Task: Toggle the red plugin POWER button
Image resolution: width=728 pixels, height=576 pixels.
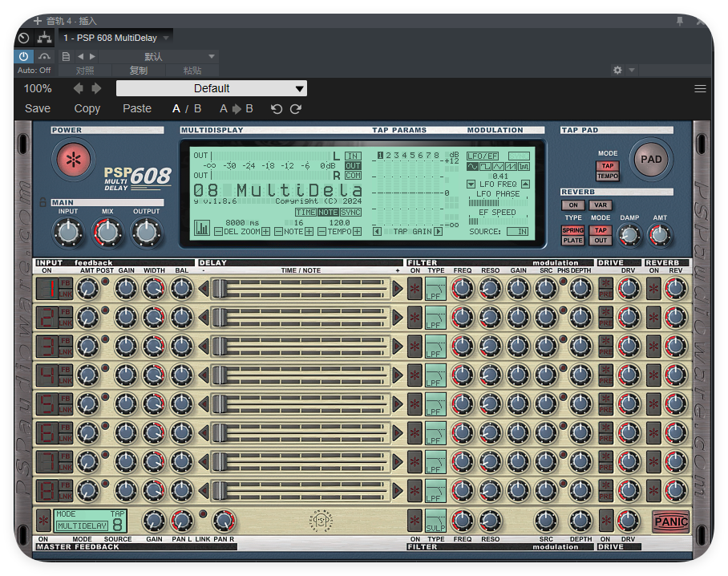Action: click(73, 160)
